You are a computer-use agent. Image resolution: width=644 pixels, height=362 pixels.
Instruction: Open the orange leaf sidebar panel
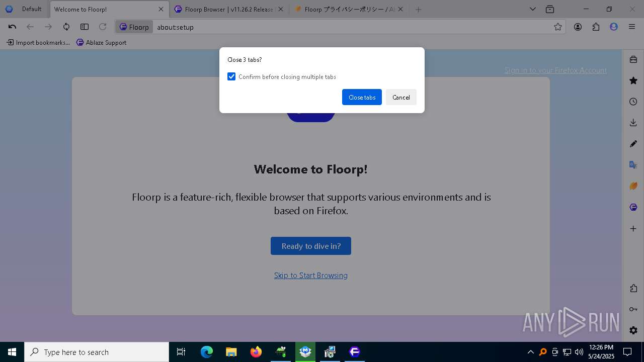633,186
